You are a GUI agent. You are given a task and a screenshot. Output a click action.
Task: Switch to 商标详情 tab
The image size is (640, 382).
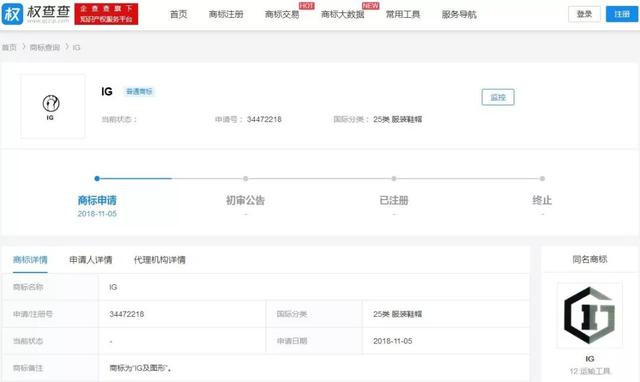(x=30, y=260)
